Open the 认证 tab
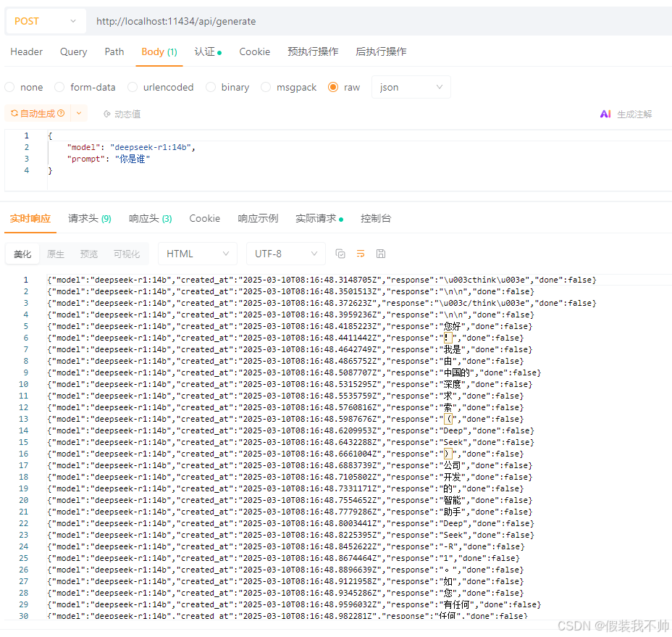Viewport: 672px width, 637px height. [208, 52]
